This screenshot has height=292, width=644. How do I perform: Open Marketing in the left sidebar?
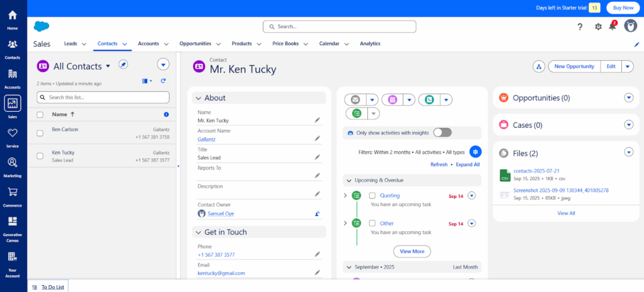coord(13,166)
